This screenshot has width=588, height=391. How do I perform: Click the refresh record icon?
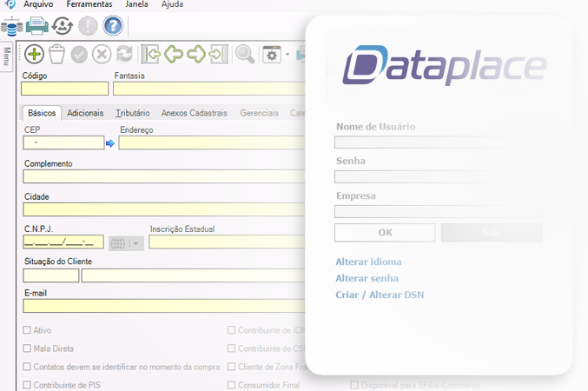tap(124, 54)
